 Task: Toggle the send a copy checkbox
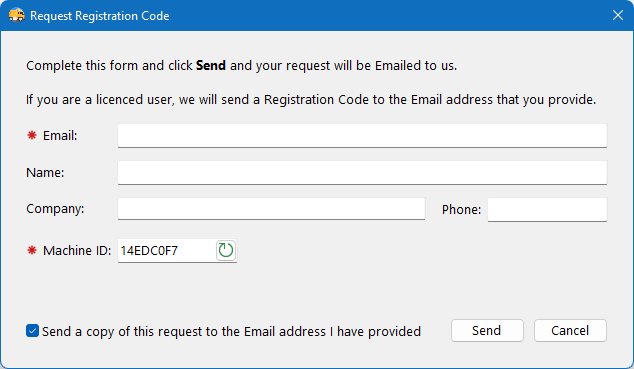32,331
